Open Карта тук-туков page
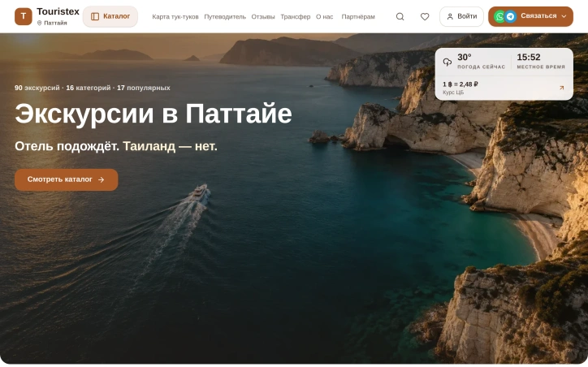Screen dimensions: 588x367 coord(175,17)
